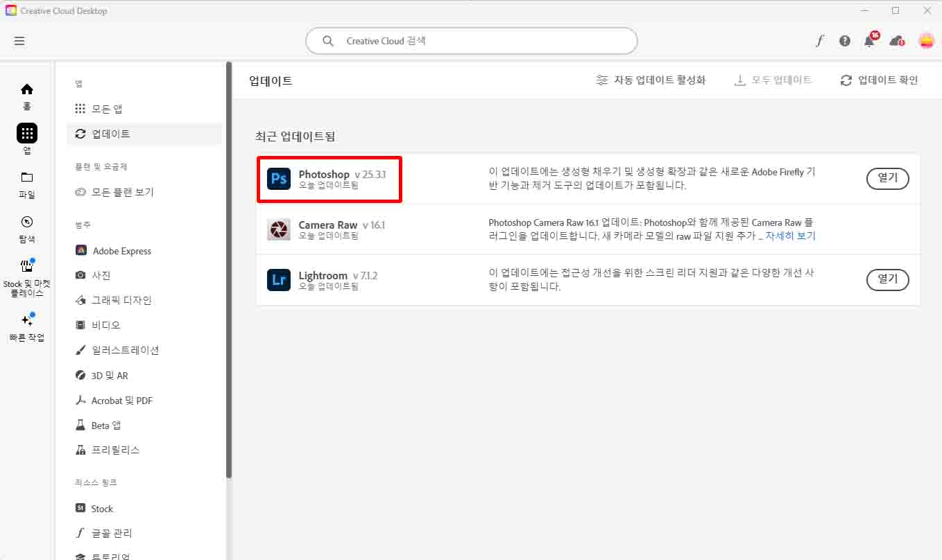The width and height of the screenshot is (942, 560).
Task: Click the 최근 업데이트됨 heading
Action: pos(295,136)
